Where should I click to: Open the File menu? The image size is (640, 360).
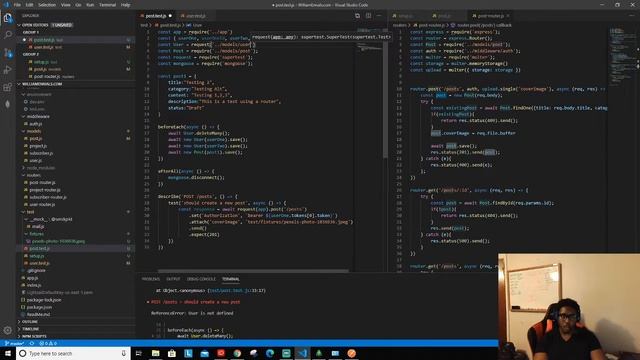click(17, 5)
